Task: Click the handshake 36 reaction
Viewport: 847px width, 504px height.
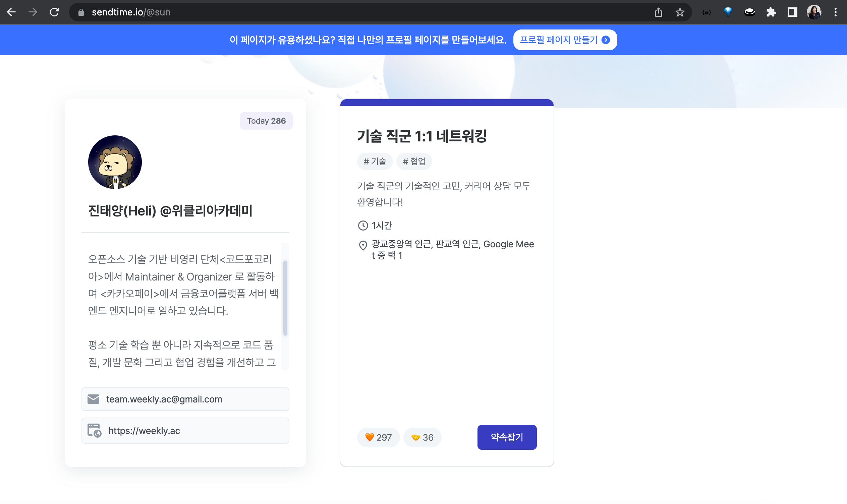Action: point(422,437)
